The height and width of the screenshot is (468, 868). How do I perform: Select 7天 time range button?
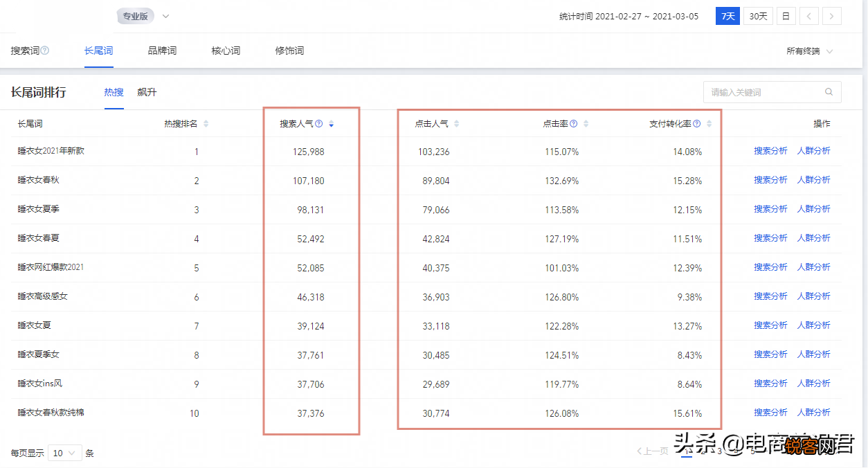[727, 16]
